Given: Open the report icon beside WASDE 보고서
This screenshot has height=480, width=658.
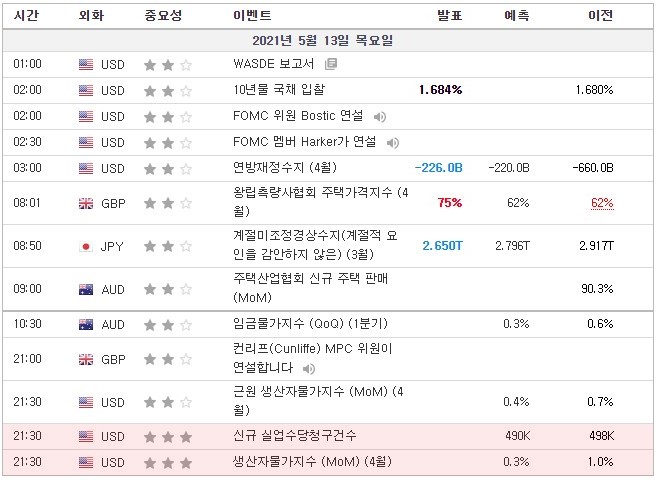Looking at the screenshot, I should (x=331, y=64).
